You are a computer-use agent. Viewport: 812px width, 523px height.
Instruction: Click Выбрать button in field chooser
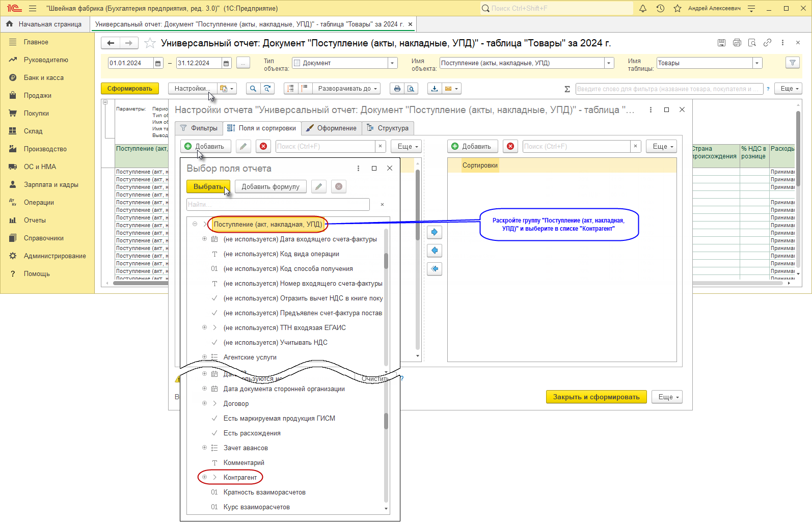pyautogui.click(x=208, y=187)
